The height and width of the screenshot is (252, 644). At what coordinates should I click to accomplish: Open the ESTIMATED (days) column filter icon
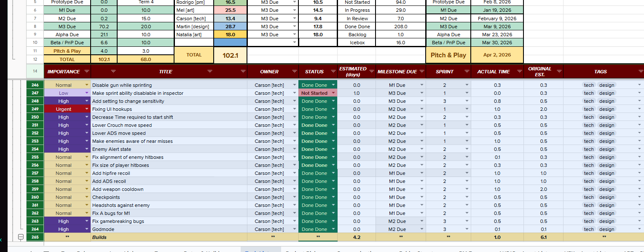click(372, 72)
